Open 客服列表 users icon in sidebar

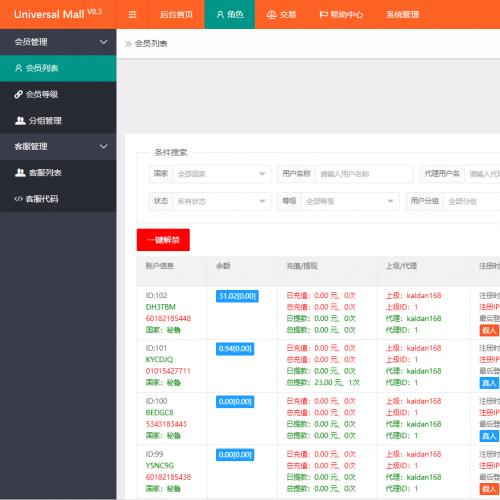20,172
